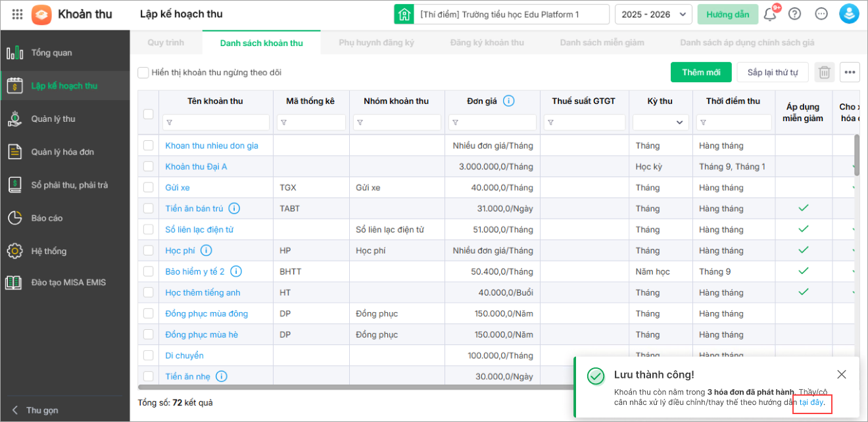868x422 pixels.
Task: Toggle the select-all header checkbox
Action: [149, 114]
